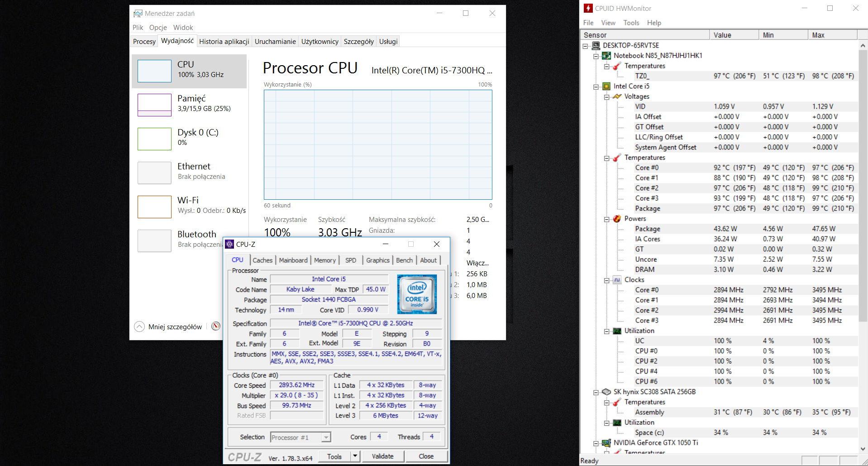
Task: Click the thermometer icon beside notebook Temperatures
Action: tap(617, 66)
